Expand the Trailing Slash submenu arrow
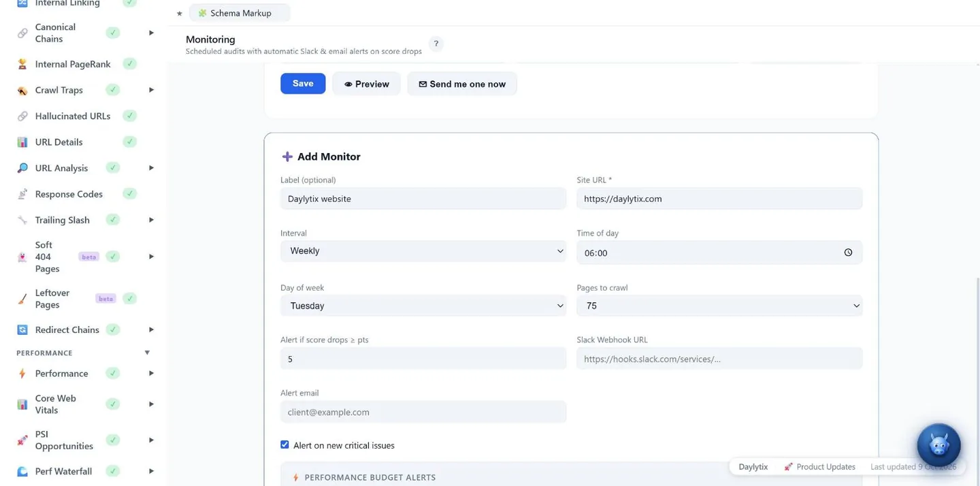The image size is (980, 486). click(151, 220)
